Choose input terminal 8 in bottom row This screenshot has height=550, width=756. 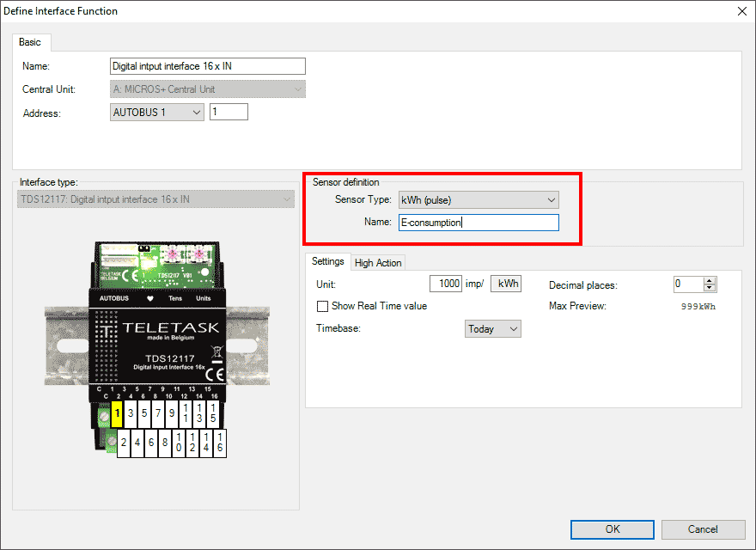coord(165,443)
